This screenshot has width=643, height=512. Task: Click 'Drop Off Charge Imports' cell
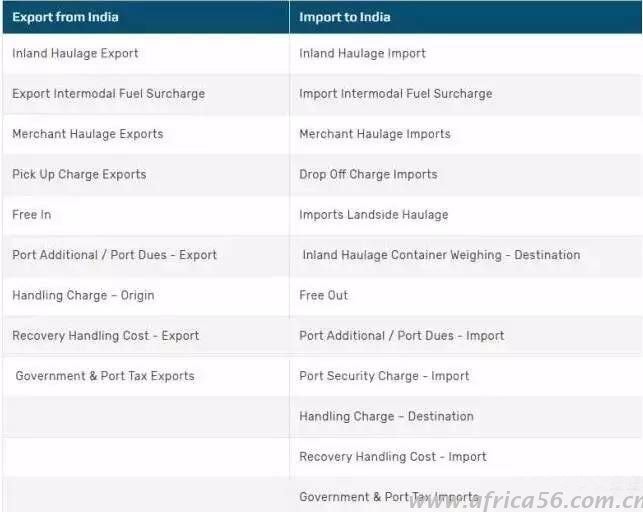point(368,174)
